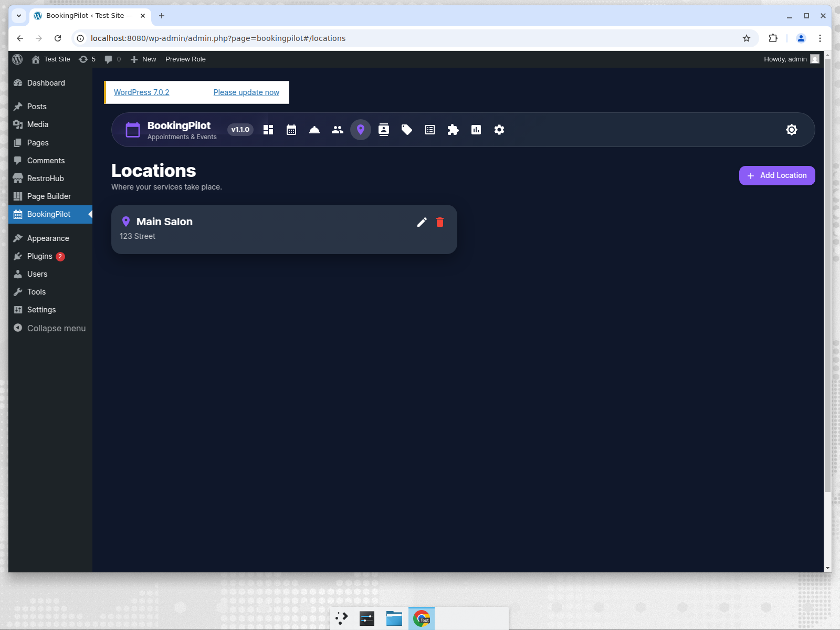
Task: Reload the page with browser refresh icon
Action: point(58,38)
